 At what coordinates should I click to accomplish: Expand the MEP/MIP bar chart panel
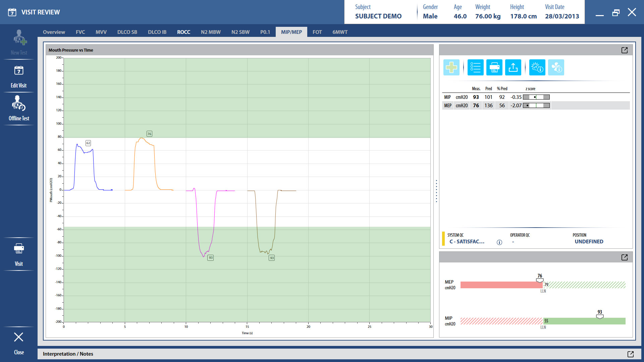(x=624, y=257)
